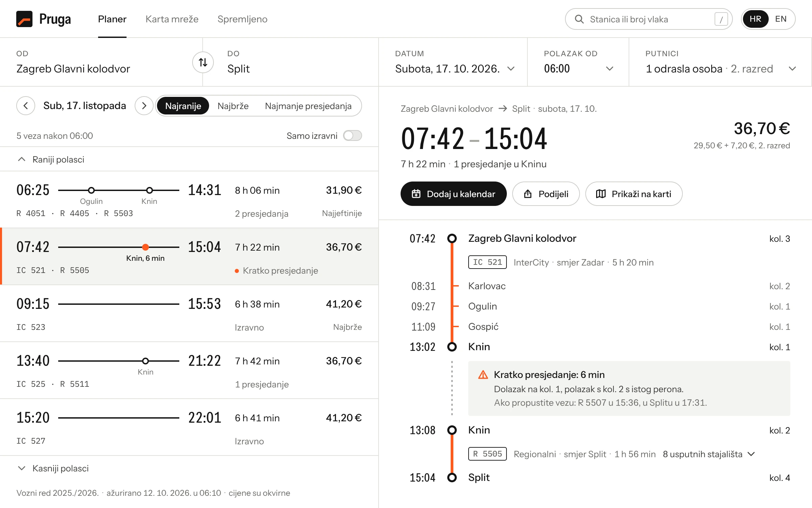This screenshot has height=508, width=812.
Task: Click Prikaži na karti button
Action: point(634,194)
